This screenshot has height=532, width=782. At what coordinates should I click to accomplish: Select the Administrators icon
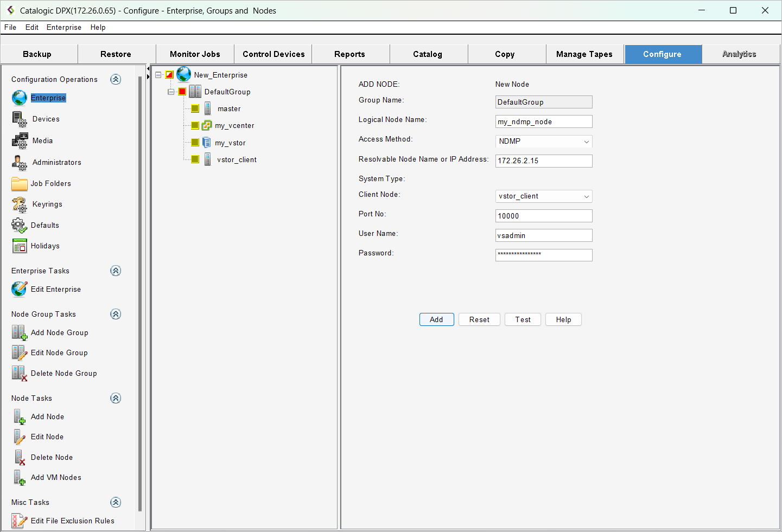20,162
